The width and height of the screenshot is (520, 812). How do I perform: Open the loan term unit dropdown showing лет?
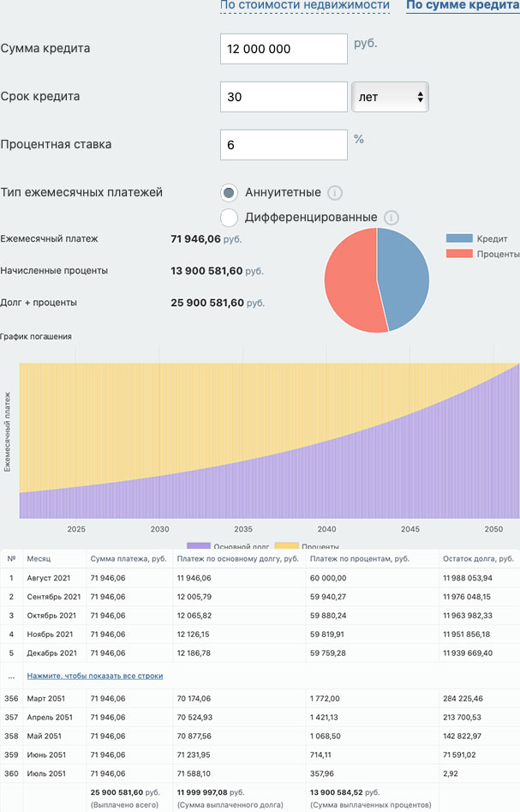tap(390, 97)
